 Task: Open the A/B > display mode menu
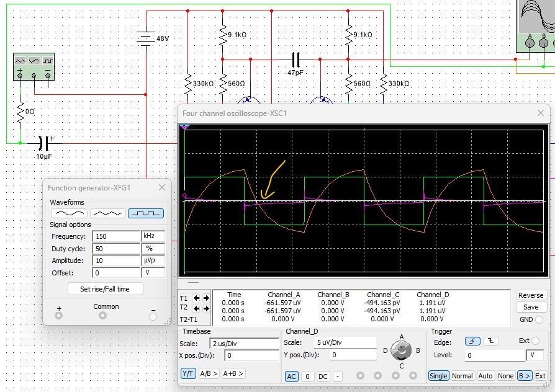pyautogui.click(x=209, y=373)
